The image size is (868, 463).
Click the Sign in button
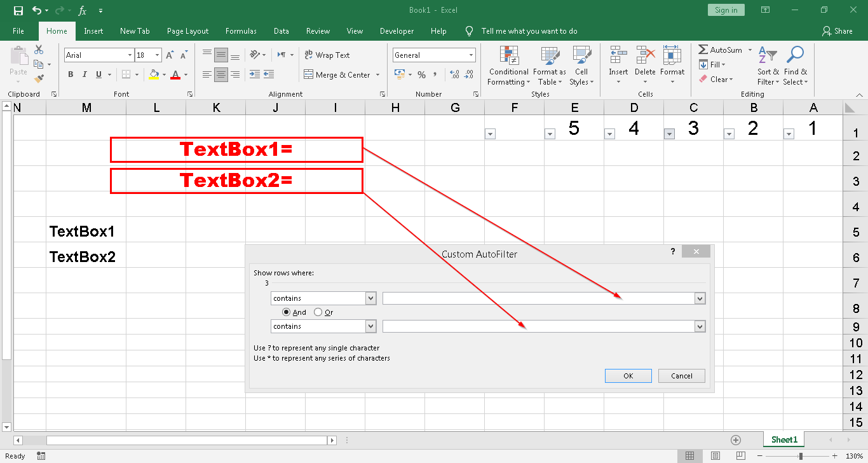(x=726, y=10)
